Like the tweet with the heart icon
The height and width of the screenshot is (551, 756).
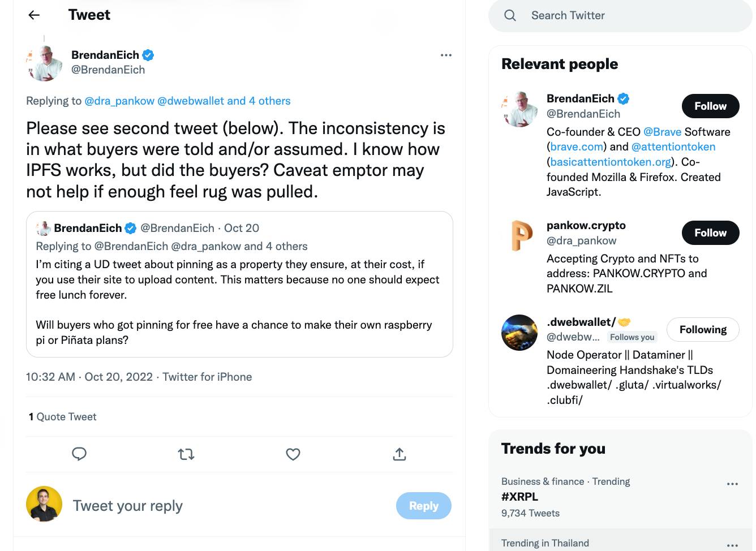tap(293, 454)
